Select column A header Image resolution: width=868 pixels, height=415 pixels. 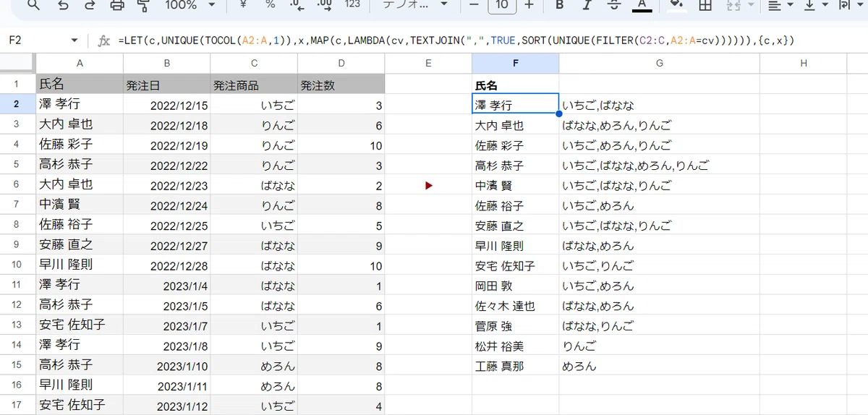(80, 63)
